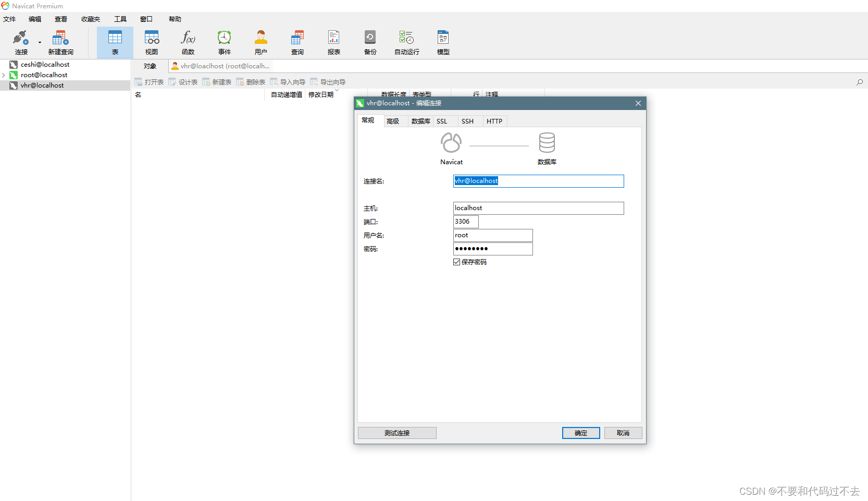Click the 备份 toolbar icon
This screenshot has width=868, height=501.
370,42
